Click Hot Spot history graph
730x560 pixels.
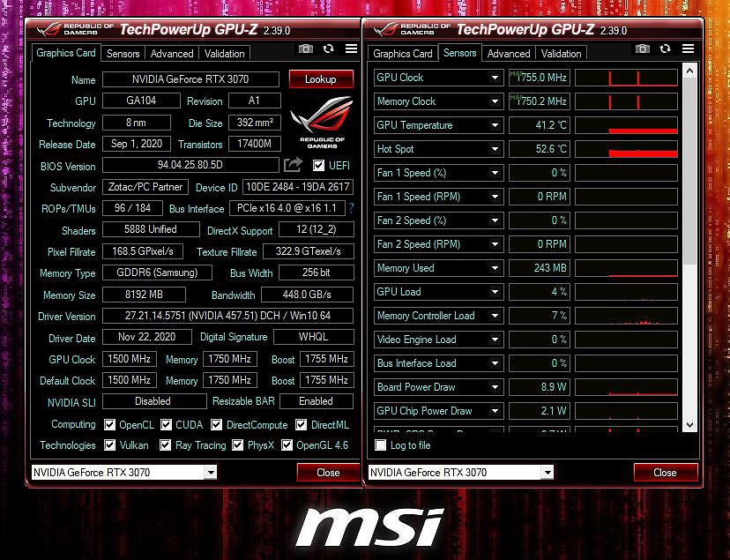pos(626,149)
